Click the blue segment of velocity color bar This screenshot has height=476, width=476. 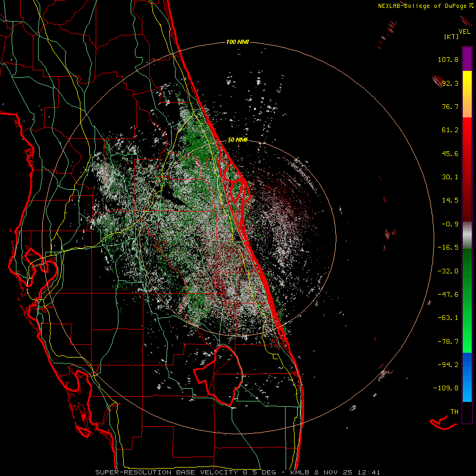467,377
